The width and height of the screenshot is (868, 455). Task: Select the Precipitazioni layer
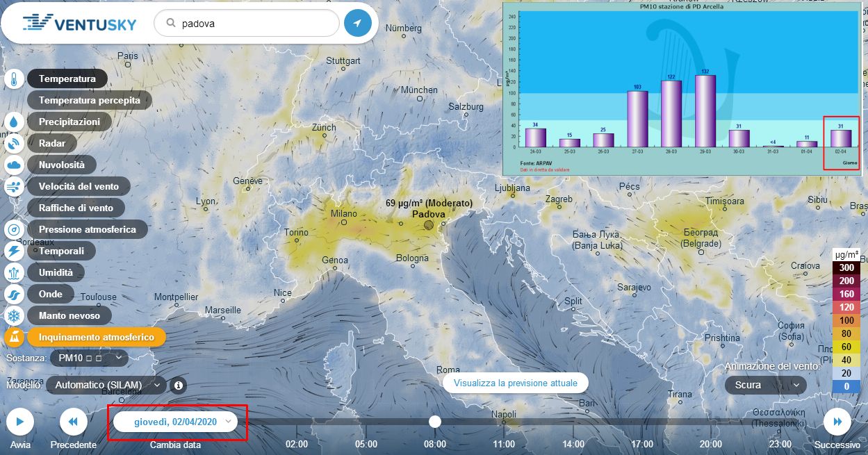pos(69,122)
